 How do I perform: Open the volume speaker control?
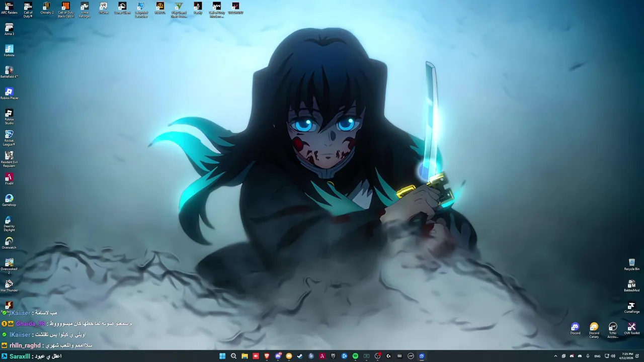[613, 356]
